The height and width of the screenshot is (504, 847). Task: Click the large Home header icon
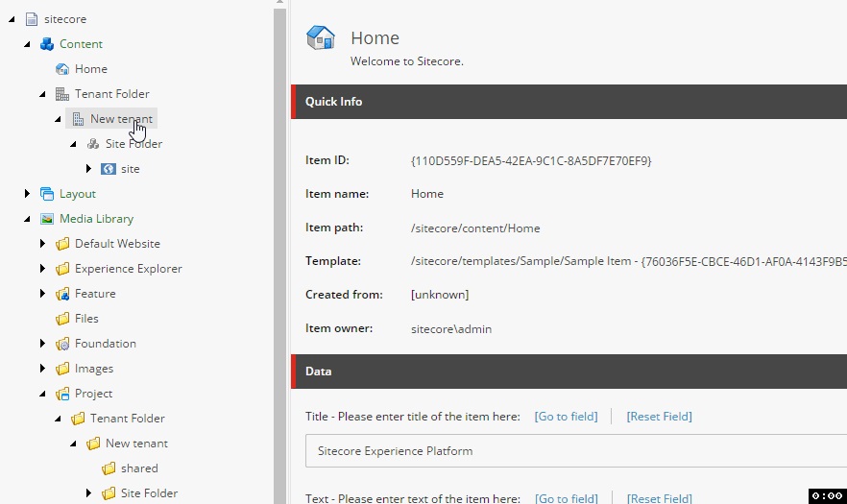321,37
